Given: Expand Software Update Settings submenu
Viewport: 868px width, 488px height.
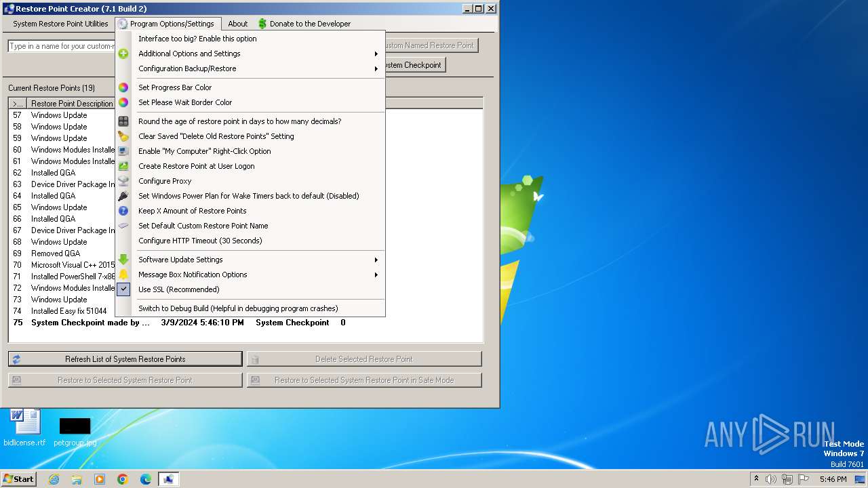Looking at the screenshot, I should (x=250, y=260).
